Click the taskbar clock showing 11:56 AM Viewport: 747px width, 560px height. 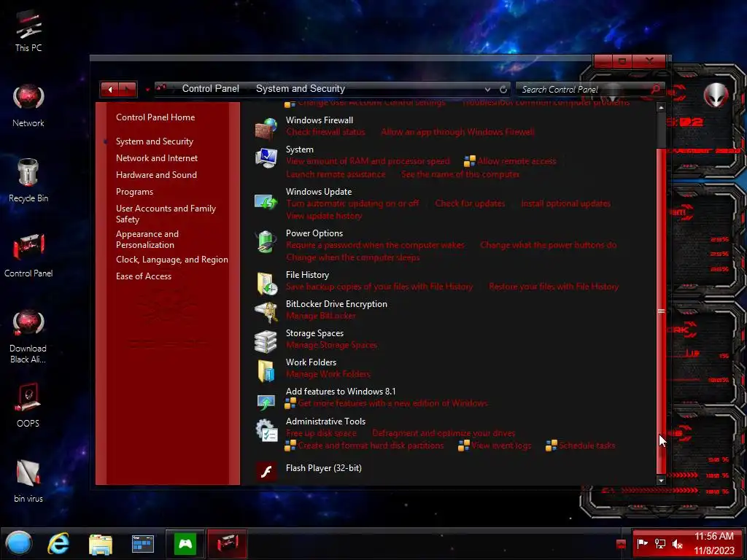pyautogui.click(x=713, y=536)
